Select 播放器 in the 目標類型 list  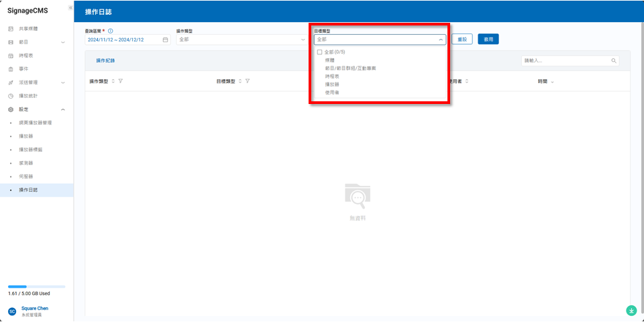coord(332,85)
